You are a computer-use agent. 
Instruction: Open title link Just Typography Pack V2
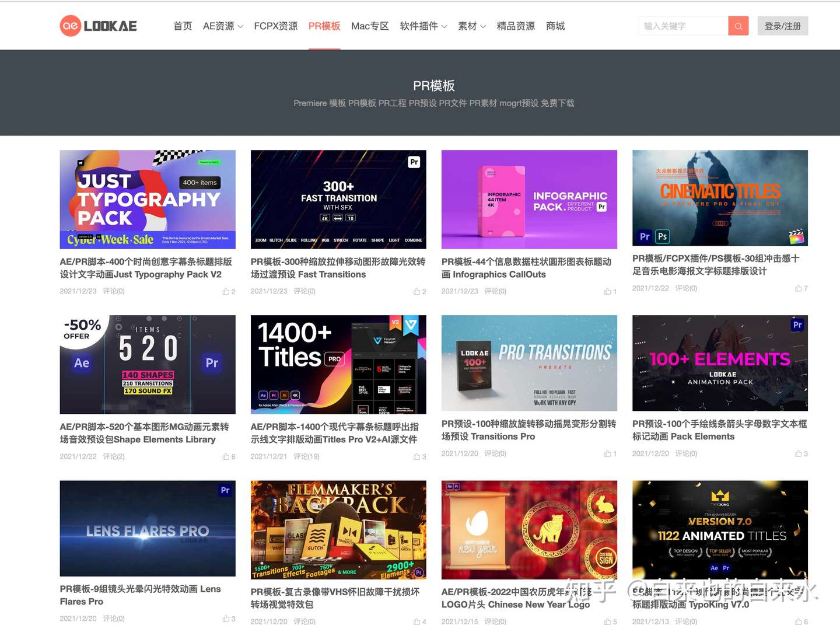click(x=146, y=268)
